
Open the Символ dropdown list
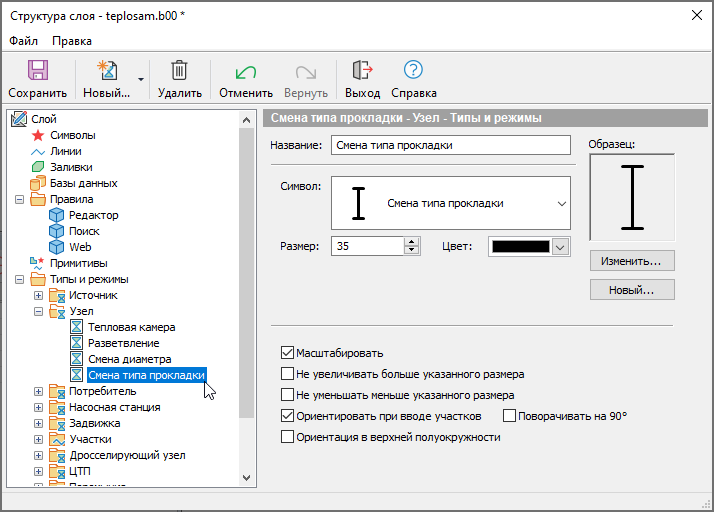click(558, 203)
